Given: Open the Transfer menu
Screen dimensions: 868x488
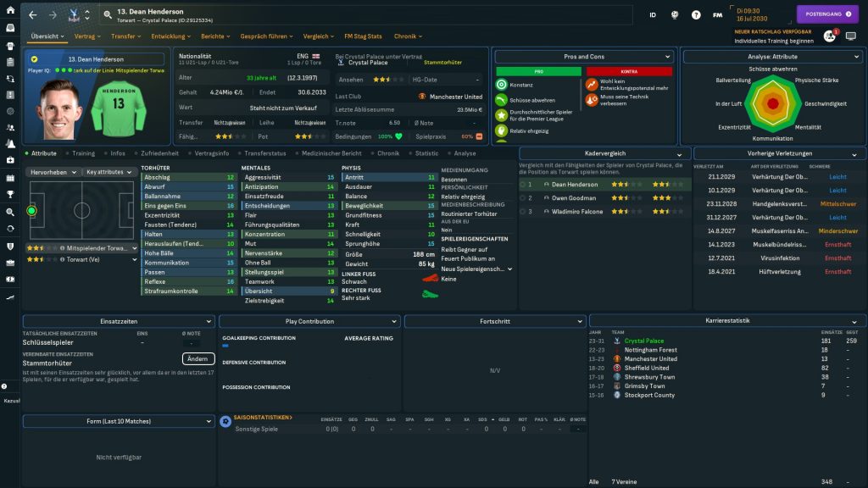Looking at the screenshot, I should click(x=126, y=36).
